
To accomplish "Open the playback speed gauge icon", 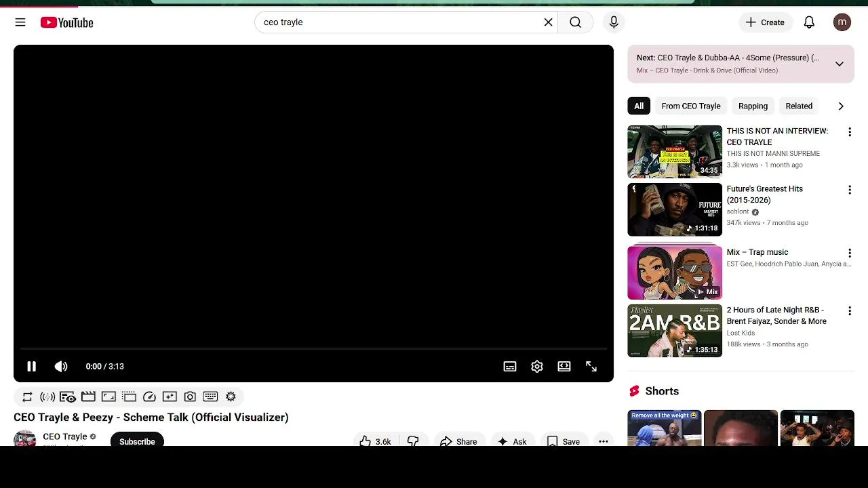I will click(149, 396).
